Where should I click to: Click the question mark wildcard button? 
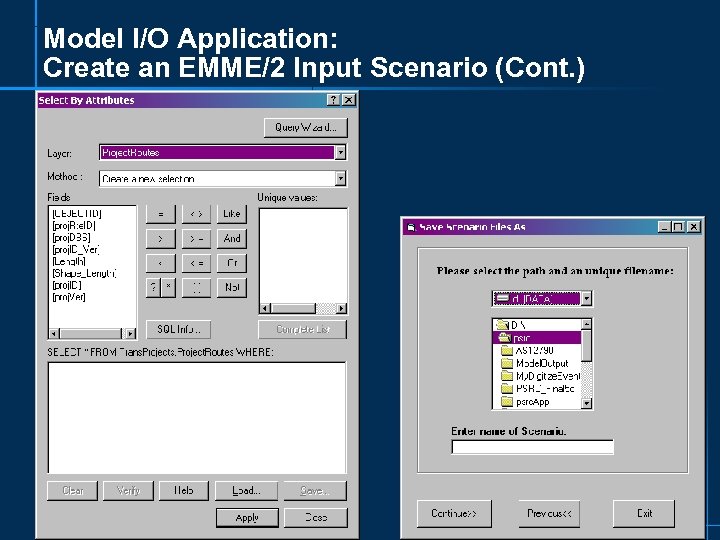[153, 288]
